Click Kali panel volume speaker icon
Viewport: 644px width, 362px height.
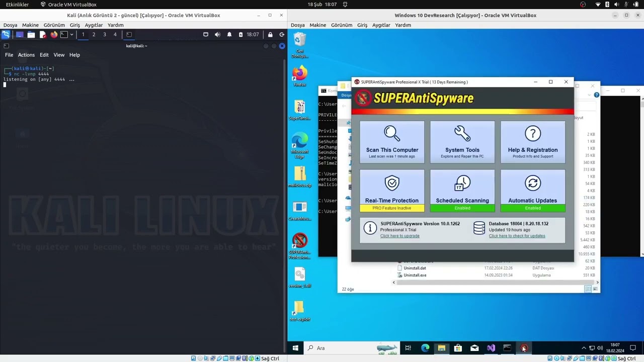[x=217, y=35]
